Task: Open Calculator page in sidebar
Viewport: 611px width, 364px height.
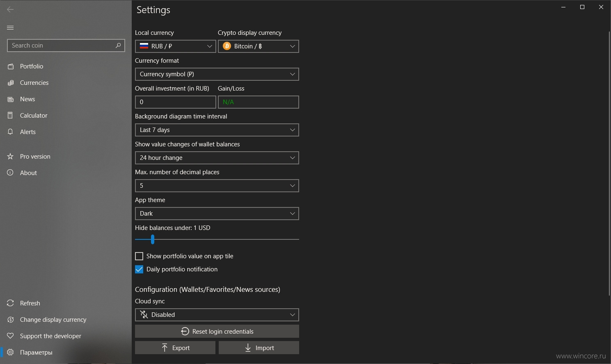Action: point(66,116)
